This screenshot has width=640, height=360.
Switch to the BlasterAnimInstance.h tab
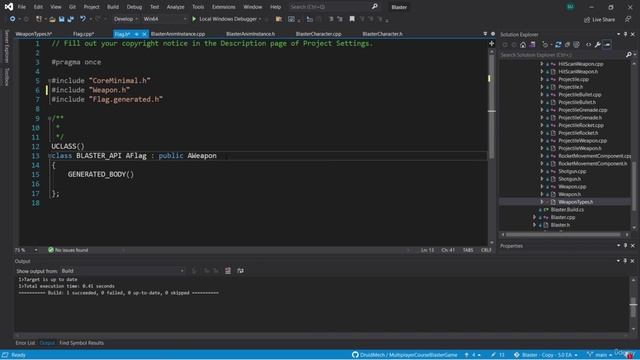pos(250,34)
